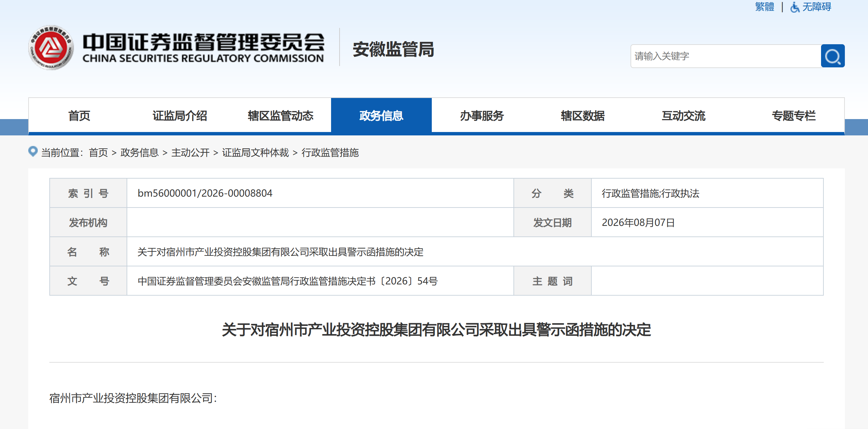Select the 政务信息 navigation tab

tap(381, 116)
